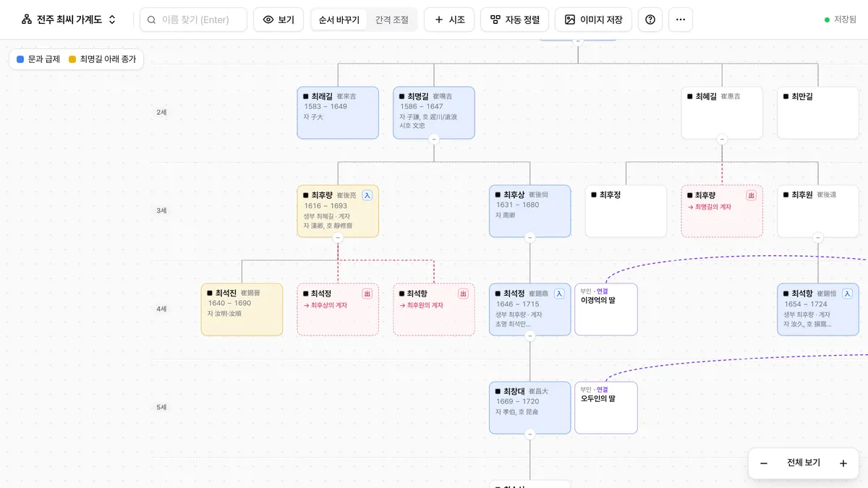The height and width of the screenshot is (488, 868).
Task: Click the 1640 – 1690 dates text
Action: 229,304
